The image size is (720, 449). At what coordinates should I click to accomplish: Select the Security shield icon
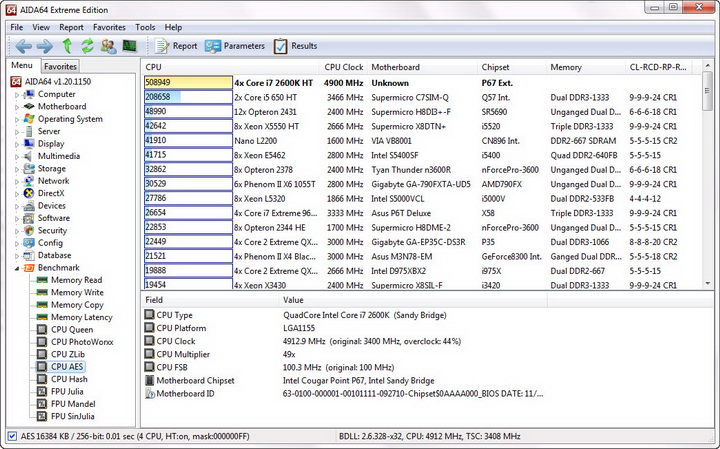(29, 230)
